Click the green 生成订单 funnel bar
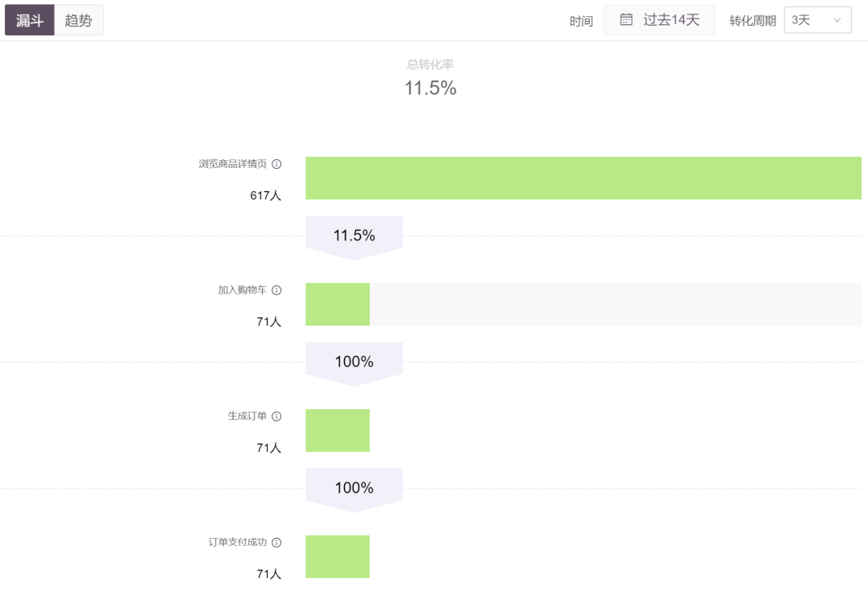Viewport: 868px width, 595px height. pos(338,430)
